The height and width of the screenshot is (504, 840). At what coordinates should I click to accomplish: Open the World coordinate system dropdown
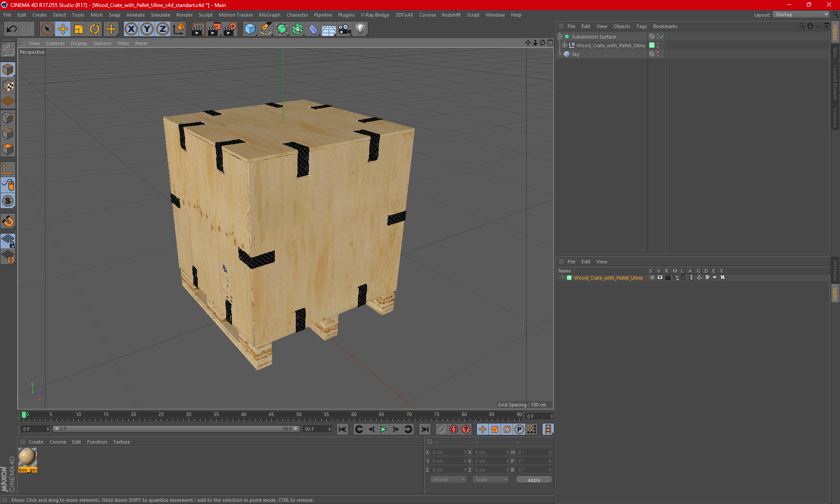(x=448, y=479)
